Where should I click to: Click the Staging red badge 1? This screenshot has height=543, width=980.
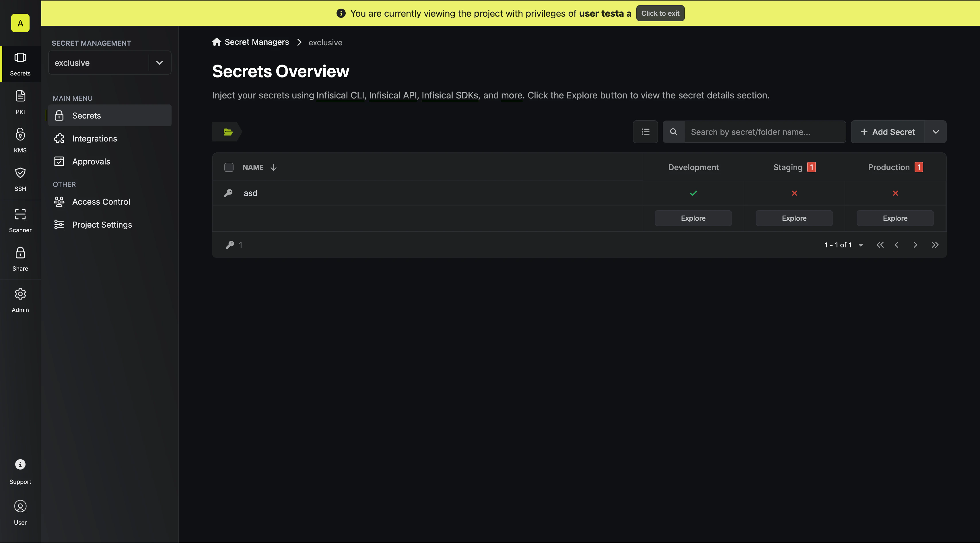pyautogui.click(x=811, y=167)
